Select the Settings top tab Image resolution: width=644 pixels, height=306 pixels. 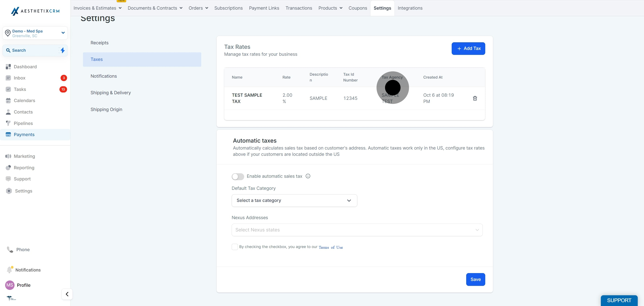(x=382, y=8)
